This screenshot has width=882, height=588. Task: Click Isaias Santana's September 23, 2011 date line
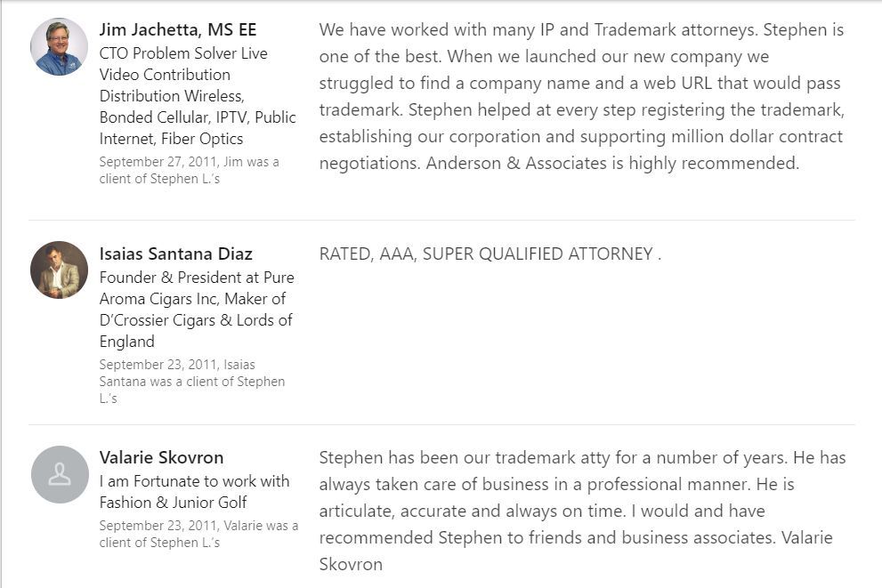192,381
